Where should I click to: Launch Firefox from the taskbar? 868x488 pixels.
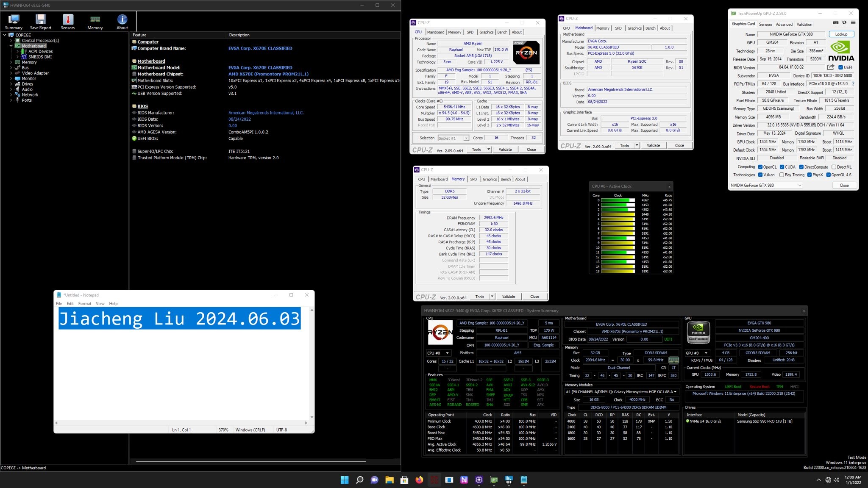(419, 480)
